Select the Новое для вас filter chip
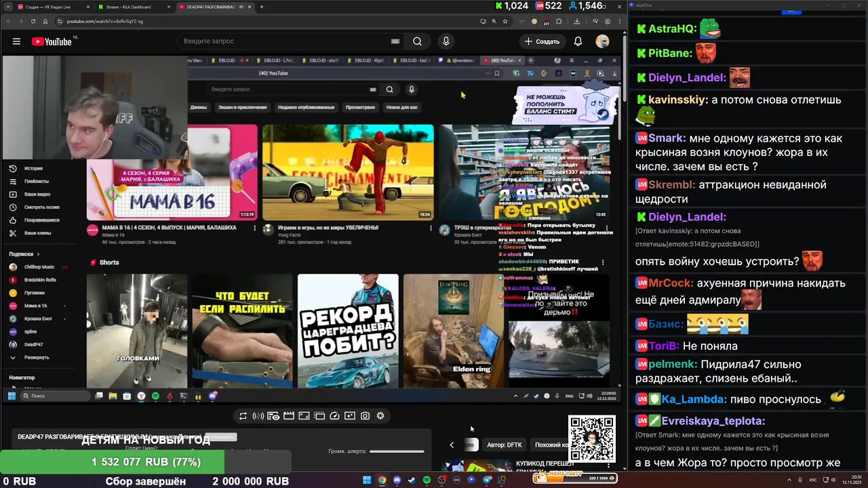This screenshot has height=488, width=868. (x=402, y=107)
